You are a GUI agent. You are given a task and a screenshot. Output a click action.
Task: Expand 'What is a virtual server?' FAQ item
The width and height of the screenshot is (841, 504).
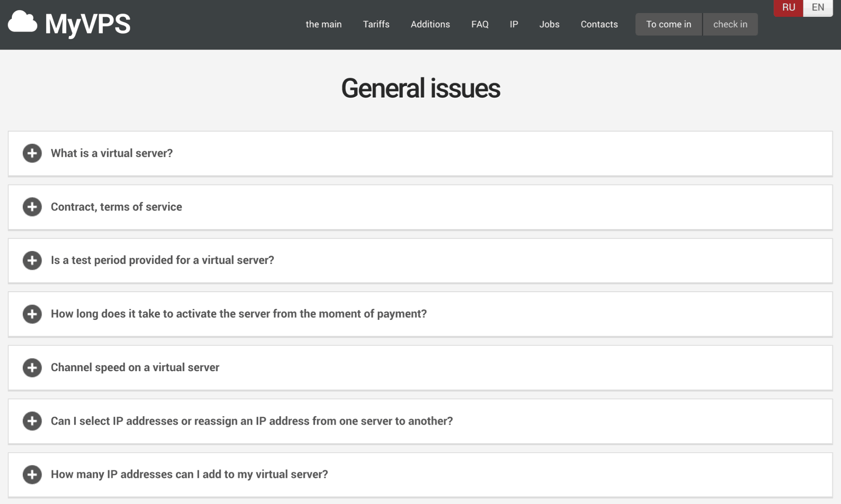click(32, 153)
